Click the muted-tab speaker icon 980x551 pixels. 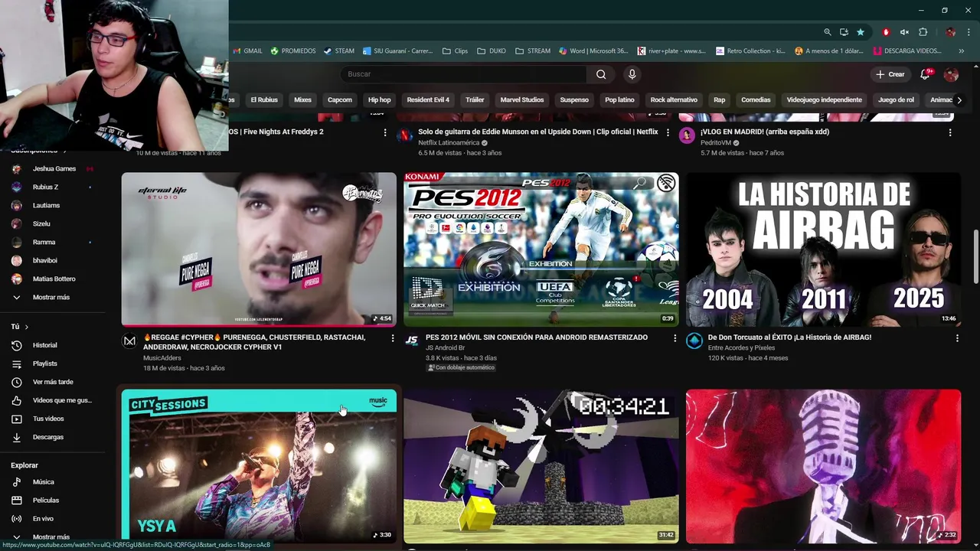tap(904, 32)
